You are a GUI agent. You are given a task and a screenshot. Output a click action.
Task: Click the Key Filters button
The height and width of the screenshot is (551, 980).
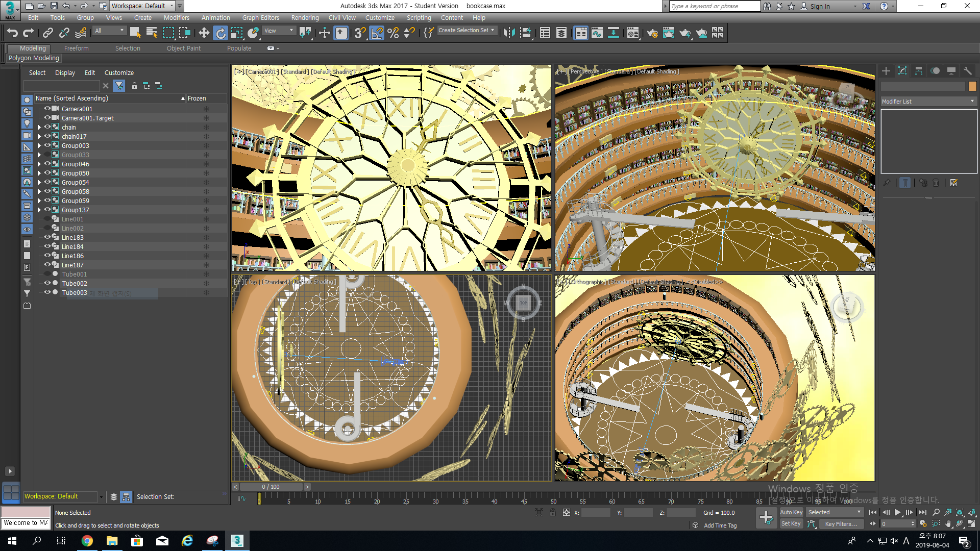[841, 523]
